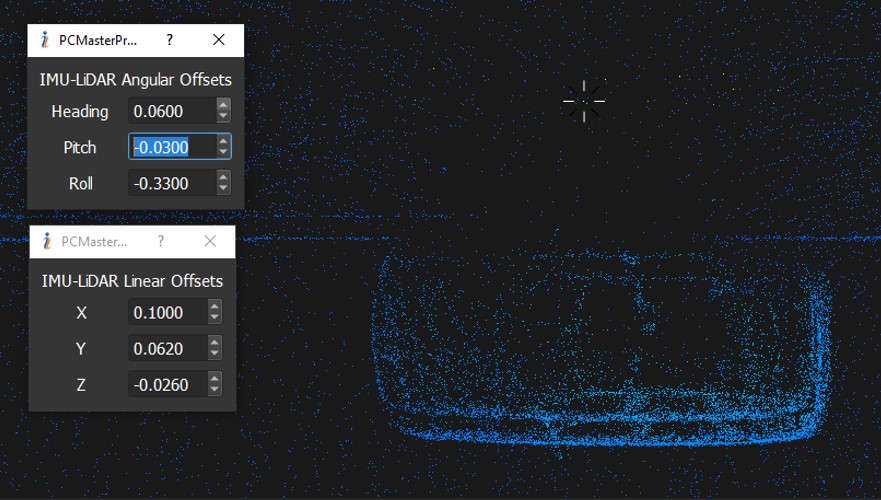Click the 'Heading' label
Image resolution: width=881 pixels, height=500 pixels.
click(80, 112)
